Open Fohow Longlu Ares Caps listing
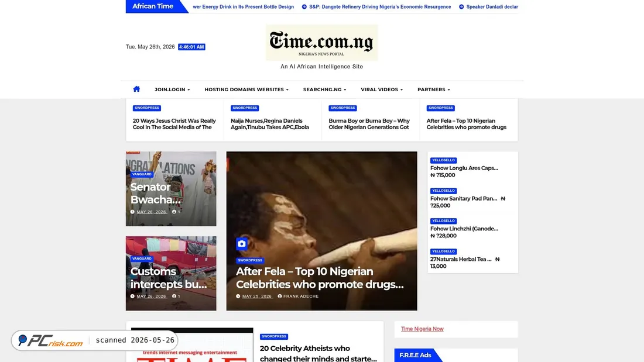Screen dimensions: 644x362 (464, 171)
